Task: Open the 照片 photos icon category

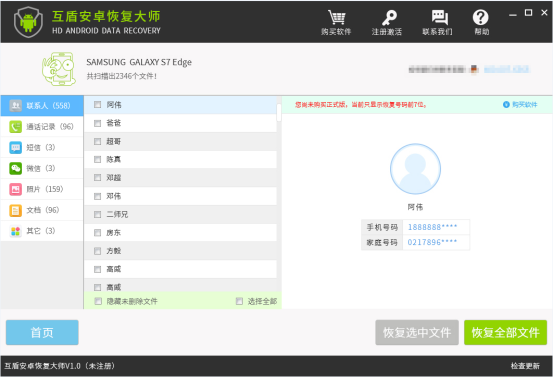Action: tap(16, 189)
